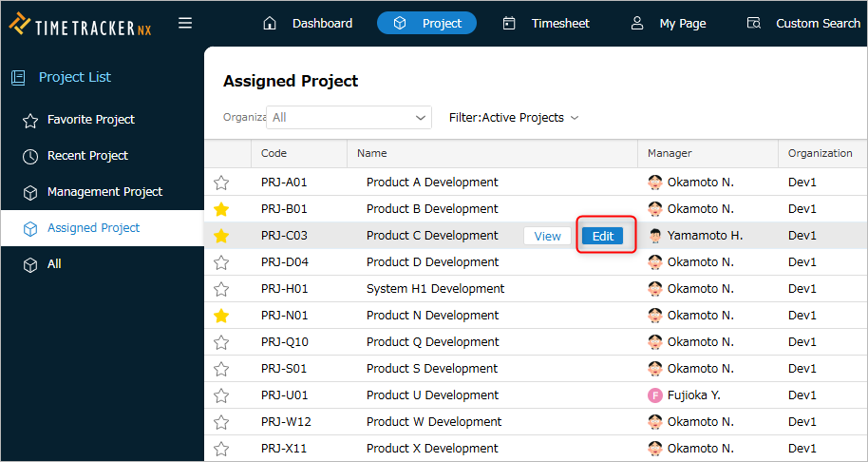Click Fujioka Y. manager name

click(x=694, y=395)
